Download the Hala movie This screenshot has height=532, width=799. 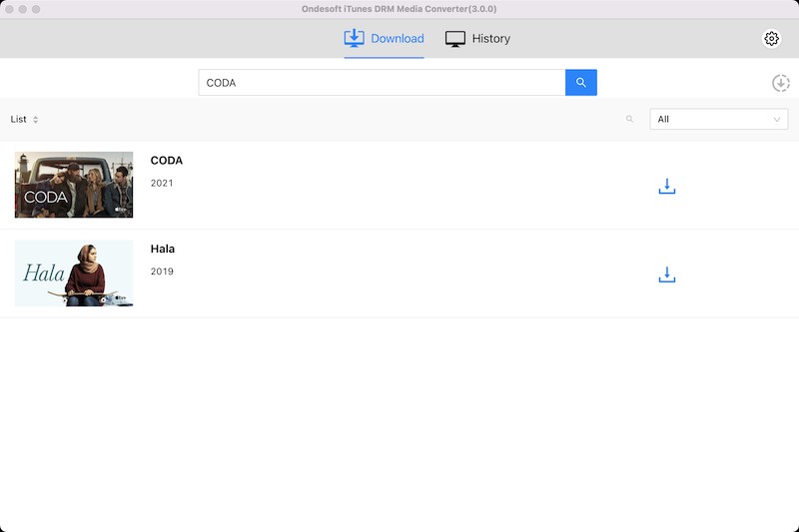[667, 274]
